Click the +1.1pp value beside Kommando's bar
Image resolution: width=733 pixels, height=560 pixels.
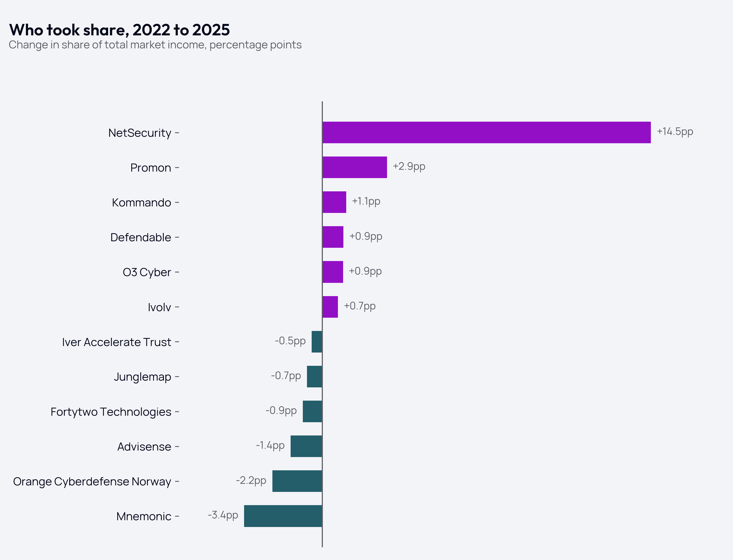366,201
